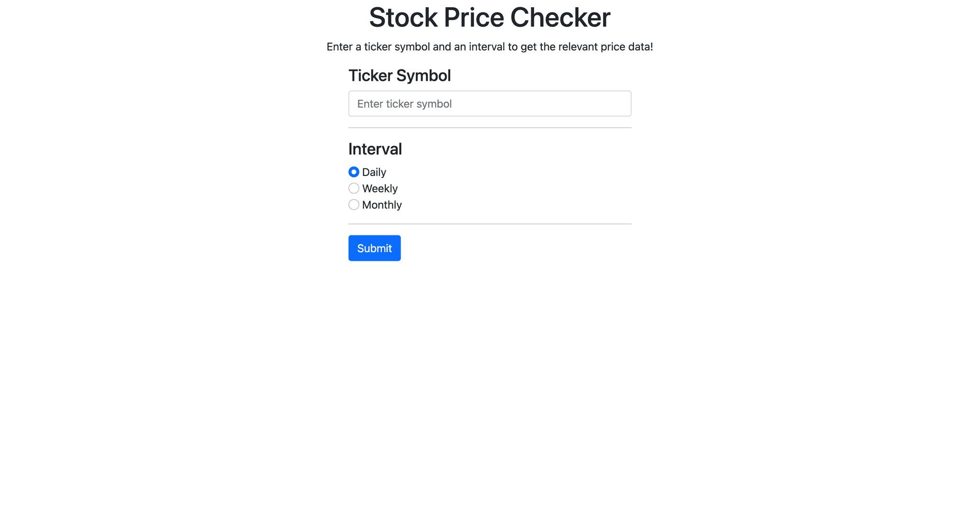
Task: Submit the stock price form
Action: pyautogui.click(x=374, y=248)
